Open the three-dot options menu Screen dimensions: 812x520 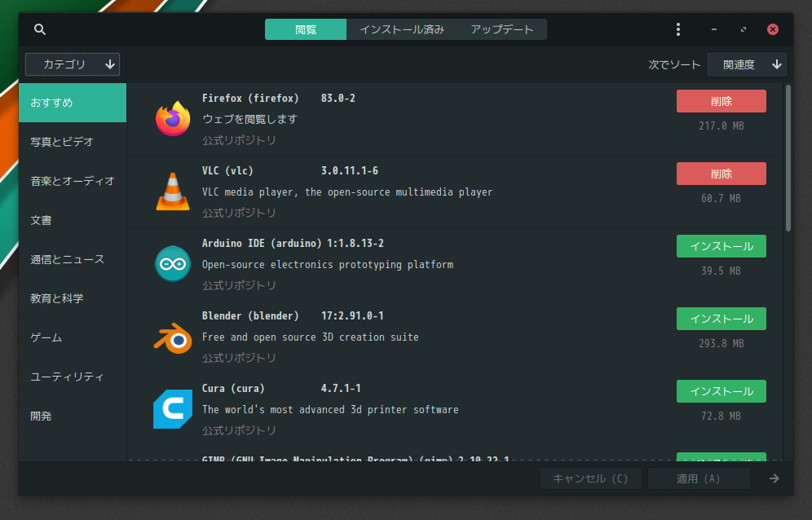[677, 29]
